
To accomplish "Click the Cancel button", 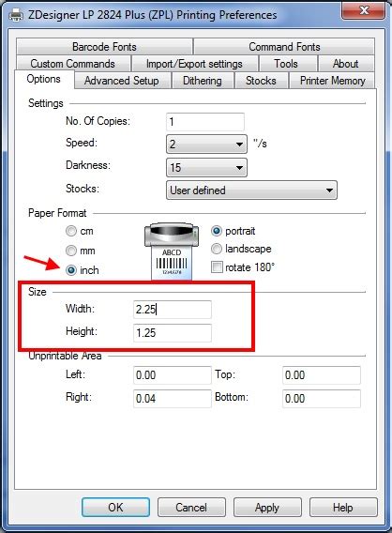I will click(x=191, y=508).
